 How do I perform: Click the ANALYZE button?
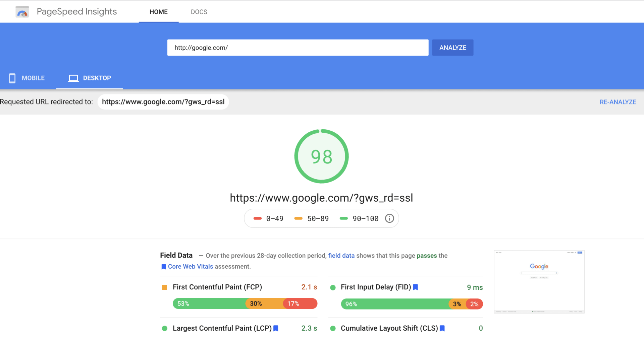pos(453,48)
